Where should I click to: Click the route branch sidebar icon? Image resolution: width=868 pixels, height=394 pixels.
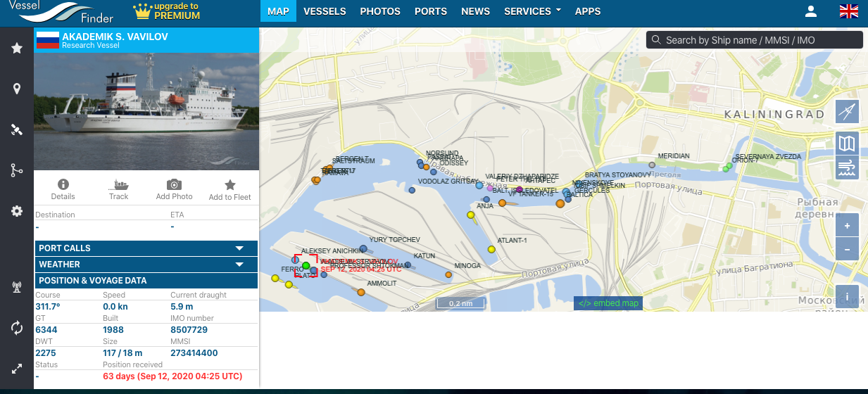17,170
